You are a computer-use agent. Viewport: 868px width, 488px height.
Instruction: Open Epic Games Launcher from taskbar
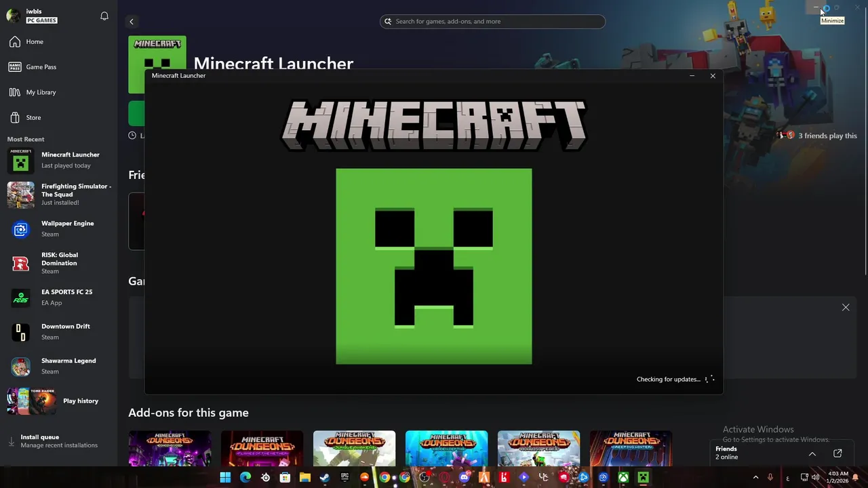click(344, 477)
